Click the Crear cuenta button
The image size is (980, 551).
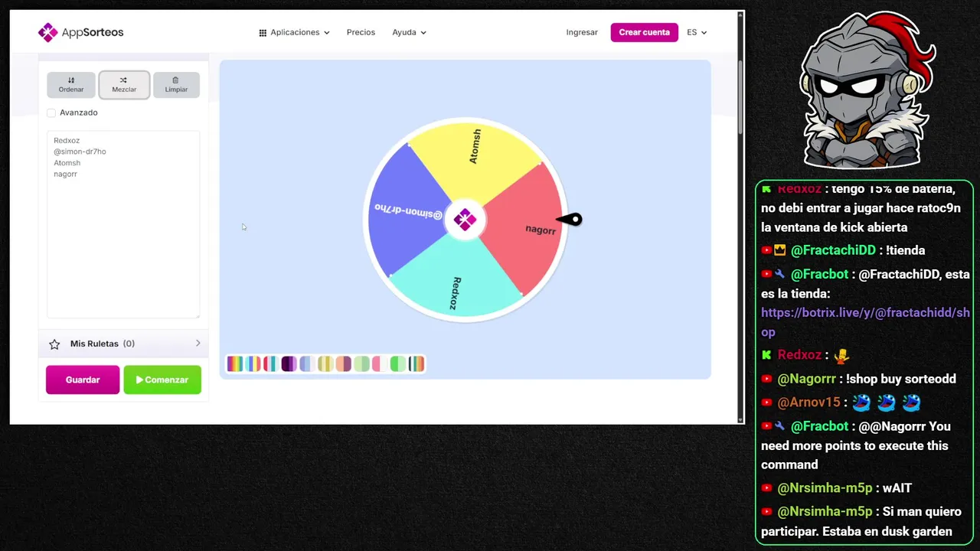pyautogui.click(x=644, y=32)
